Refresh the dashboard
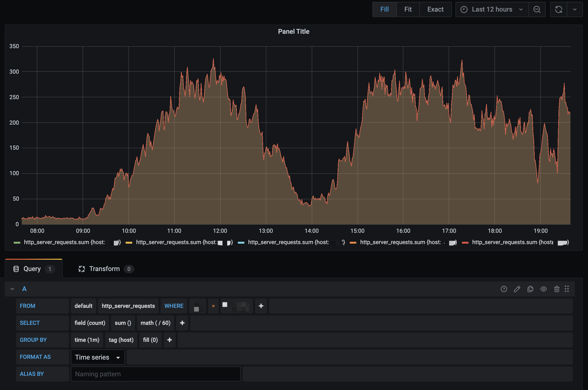Viewport: 588px width, 390px height. [558, 9]
